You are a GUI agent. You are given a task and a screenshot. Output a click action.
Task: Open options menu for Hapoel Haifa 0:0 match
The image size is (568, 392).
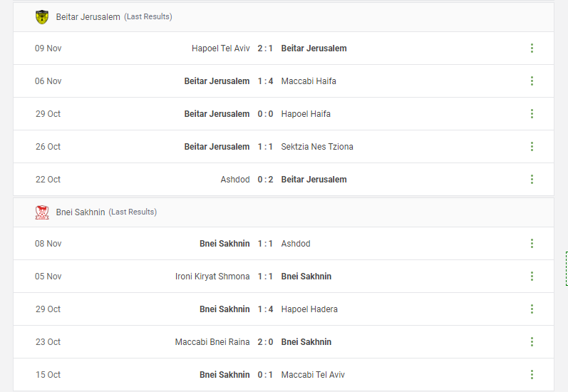coord(532,114)
